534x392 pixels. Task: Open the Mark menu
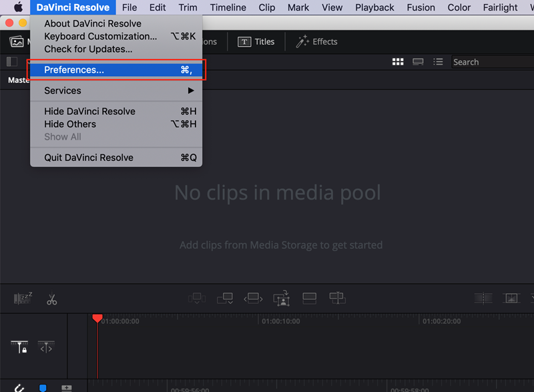(298, 7)
